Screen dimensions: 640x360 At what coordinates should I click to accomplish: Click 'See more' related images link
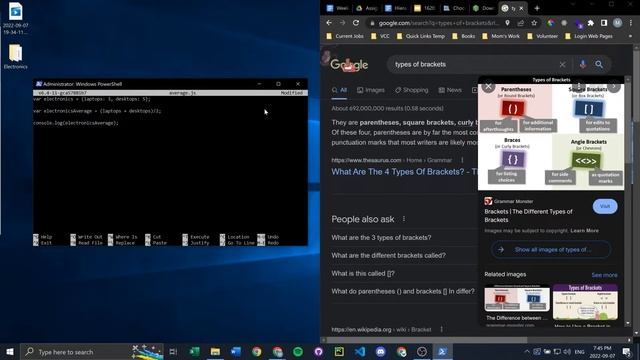pyautogui.click(x=604, y=275)
